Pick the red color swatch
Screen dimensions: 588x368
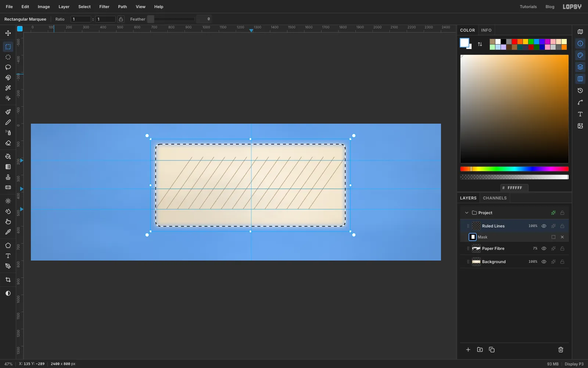[x=514, y=42]
